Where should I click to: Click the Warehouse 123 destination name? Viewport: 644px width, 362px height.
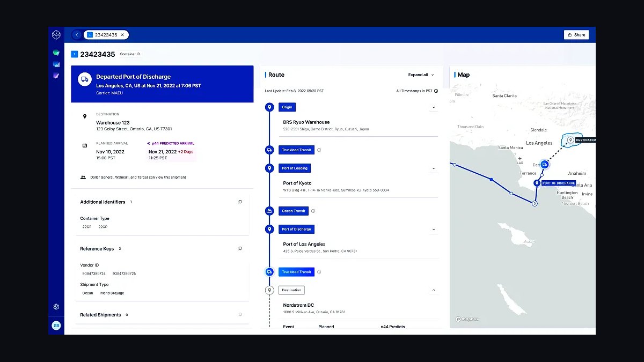pyautogui.click(x=113, y=123)
